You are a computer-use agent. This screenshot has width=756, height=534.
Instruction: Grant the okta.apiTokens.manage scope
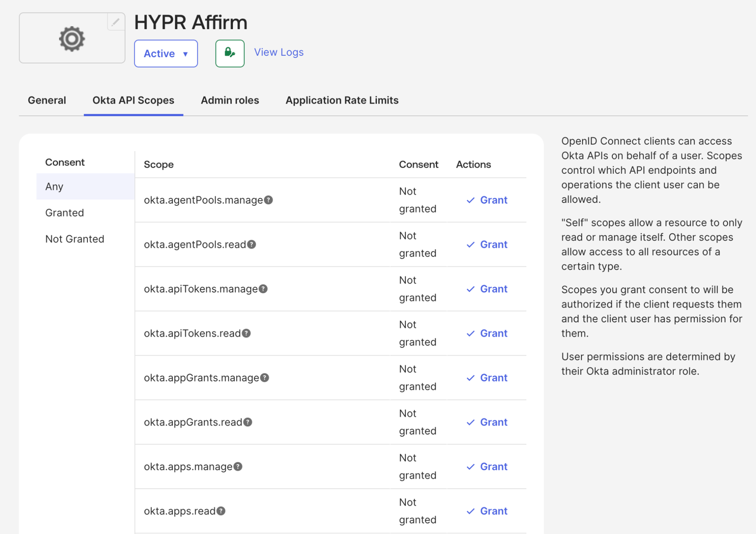[x=487, y=289]
